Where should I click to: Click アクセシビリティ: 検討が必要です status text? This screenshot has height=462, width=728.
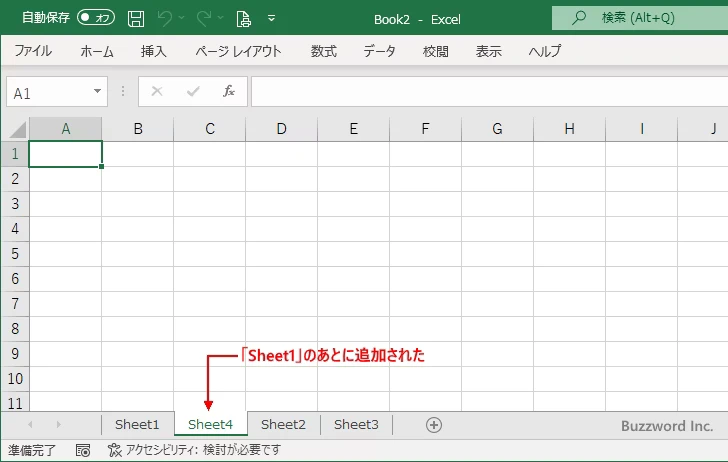[x=203, y=450]
